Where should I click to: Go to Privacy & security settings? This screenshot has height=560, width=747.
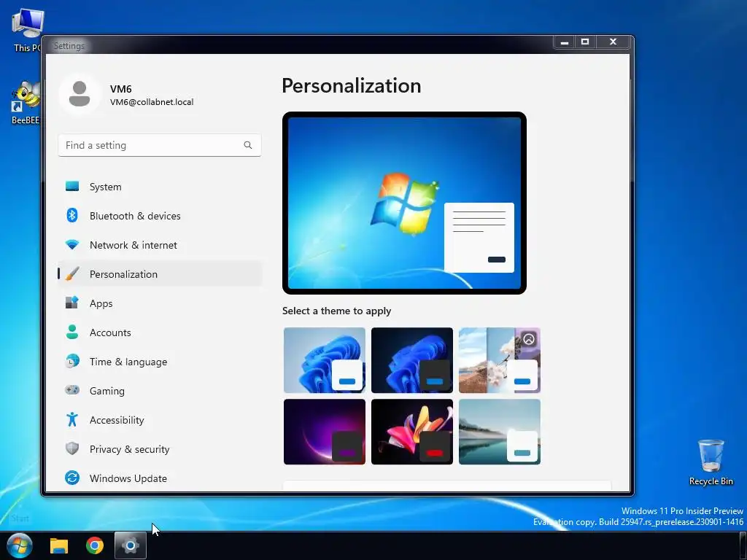[x=160, y=449]
